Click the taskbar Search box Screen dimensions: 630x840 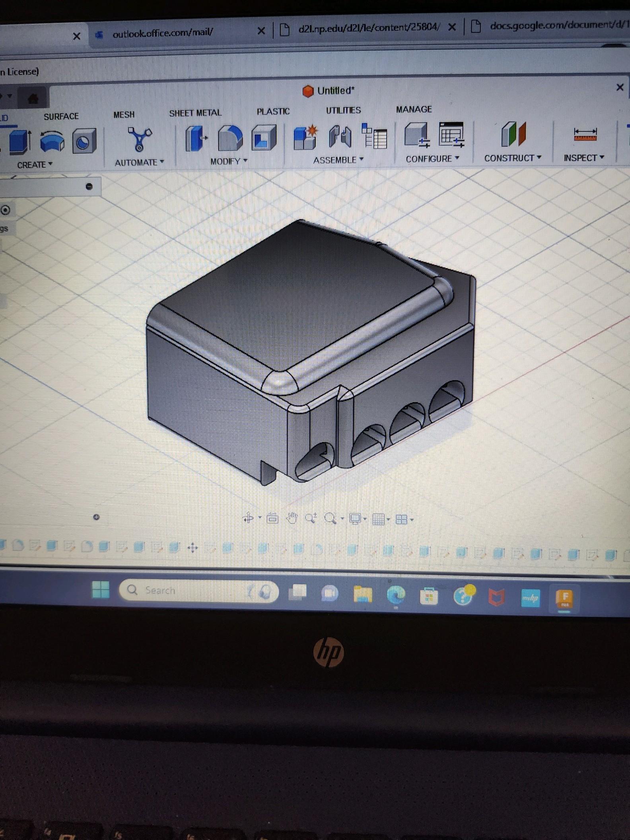point(199,591)
